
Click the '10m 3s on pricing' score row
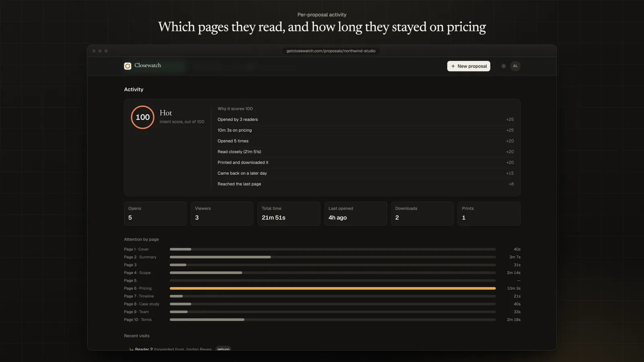pos(365,130)
